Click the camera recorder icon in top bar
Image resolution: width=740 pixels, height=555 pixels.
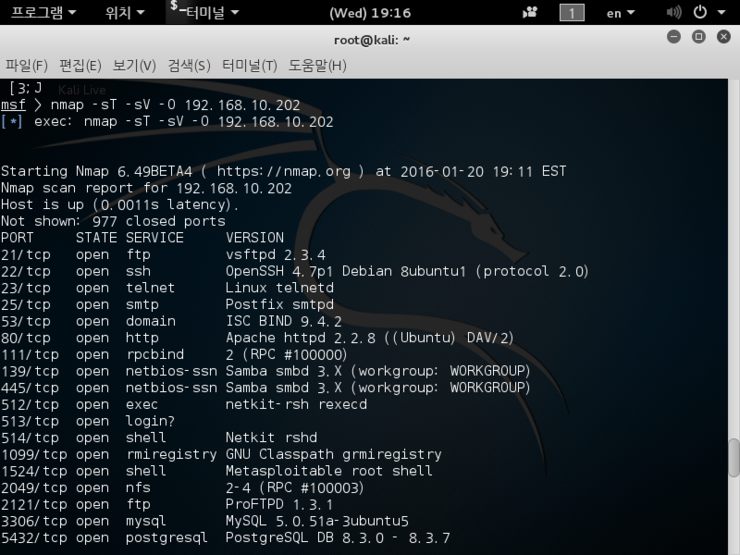[530, 12]
